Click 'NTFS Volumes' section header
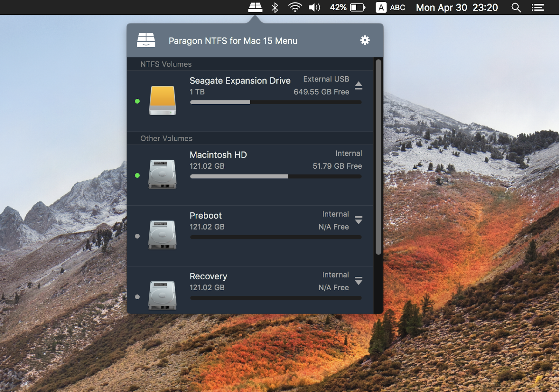 coord(166,64)
